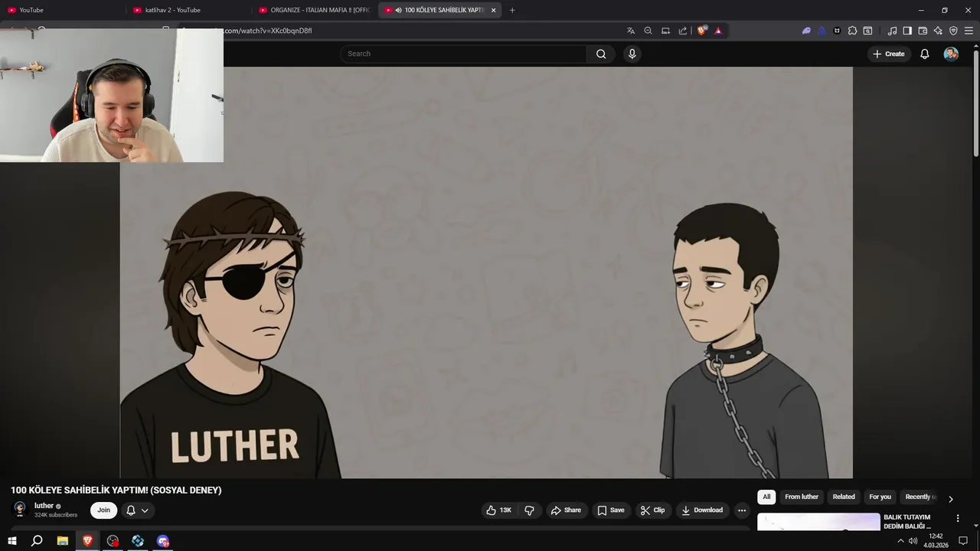Open File Explorer from taskbar

click(x=63, y=541)
